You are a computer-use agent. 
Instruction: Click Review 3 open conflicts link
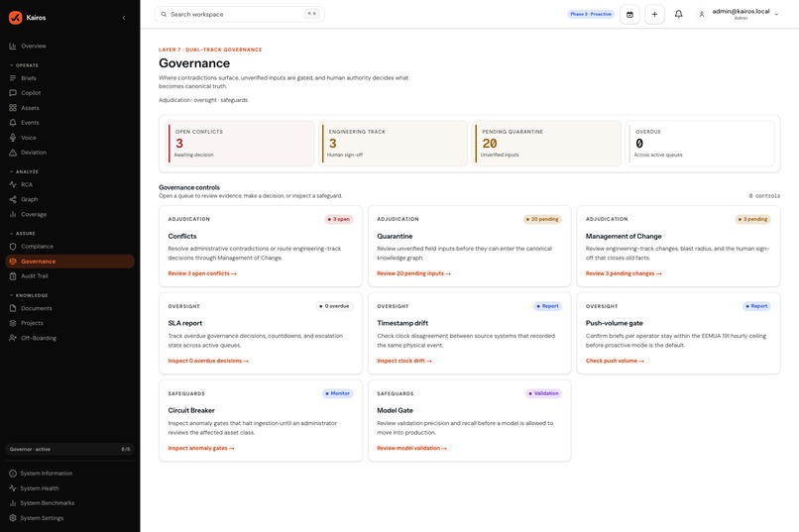202,273
